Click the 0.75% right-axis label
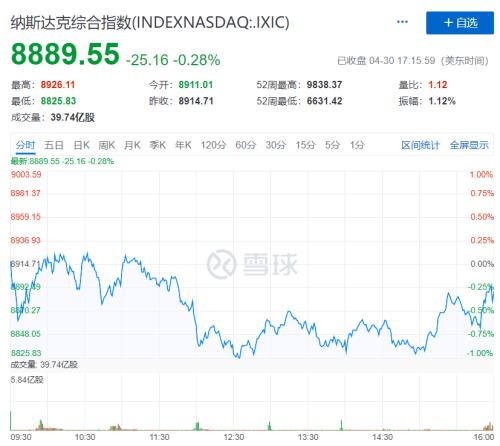The height and width of the screenshot is (446, 500). 482,193
